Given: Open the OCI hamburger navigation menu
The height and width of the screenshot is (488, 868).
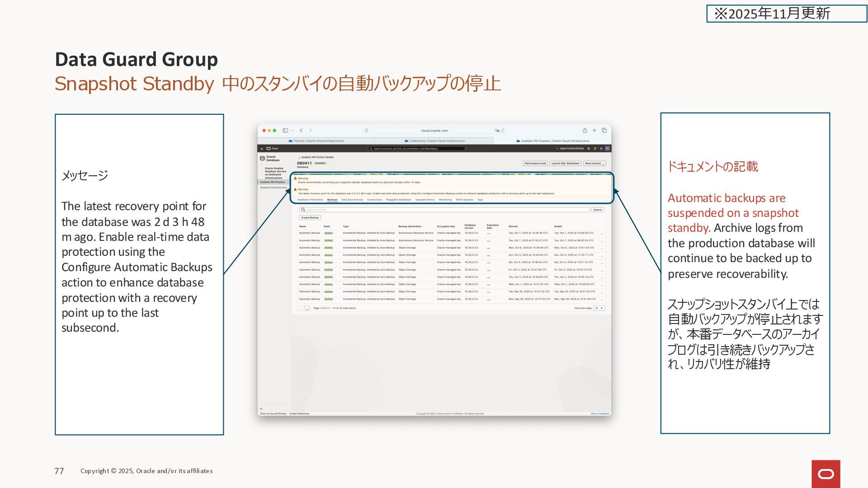Looking at the screenshot, I should pos(261,149).
